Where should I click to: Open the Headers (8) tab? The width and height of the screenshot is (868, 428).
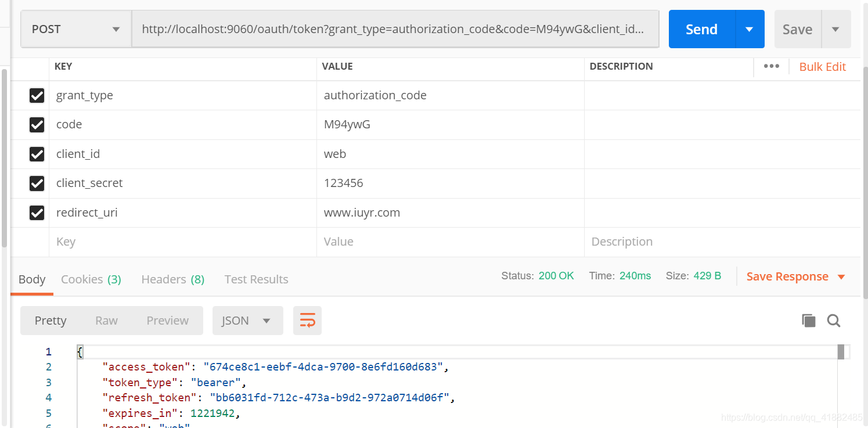coord(173,279)
